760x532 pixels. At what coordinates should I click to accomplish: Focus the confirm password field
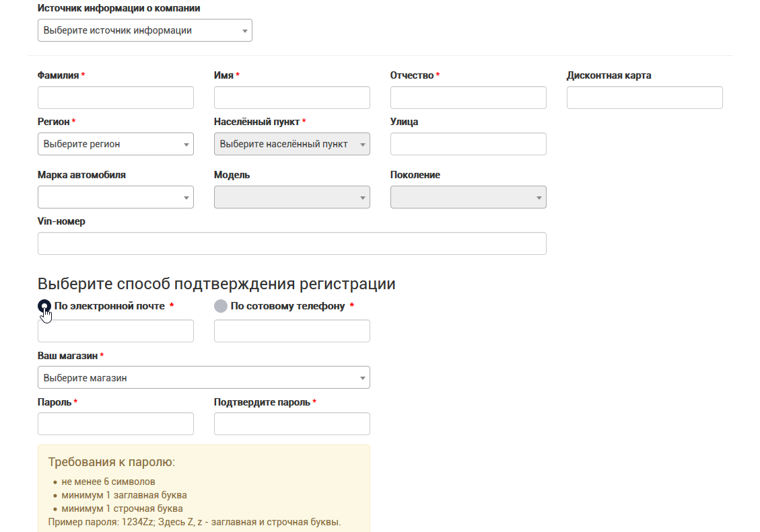[x=291, y=424]
